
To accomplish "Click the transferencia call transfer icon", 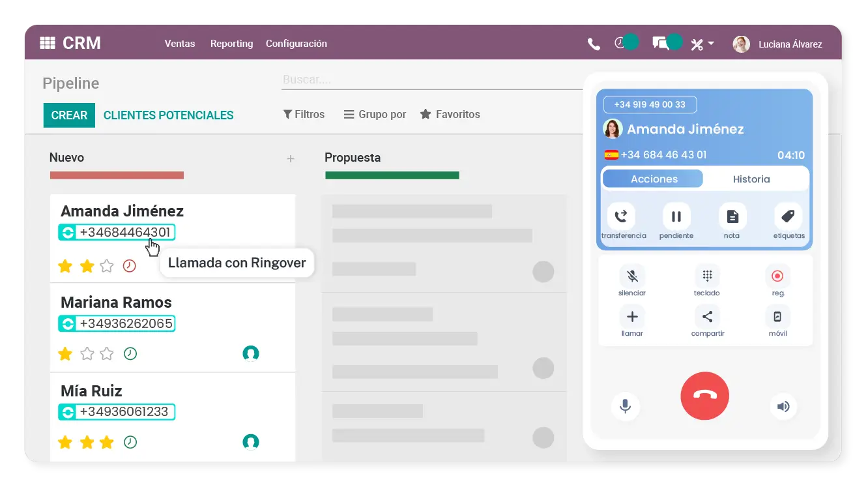I will point(621,216).
